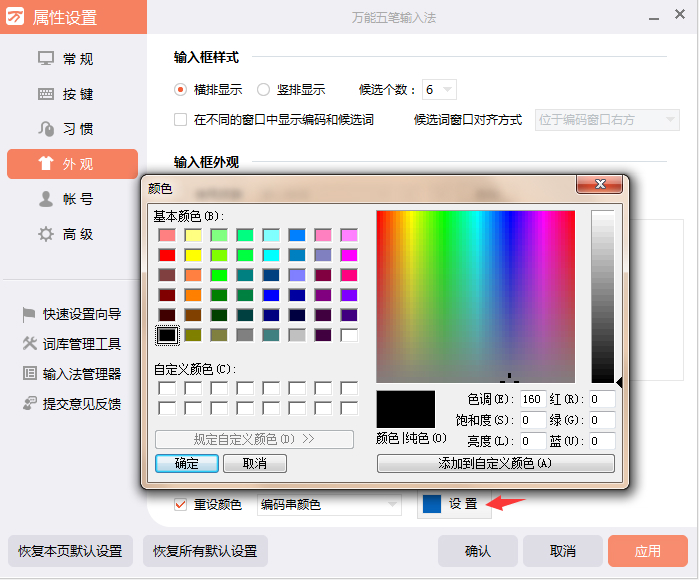Click the orange 应用 button

click(x=647, y=551)
